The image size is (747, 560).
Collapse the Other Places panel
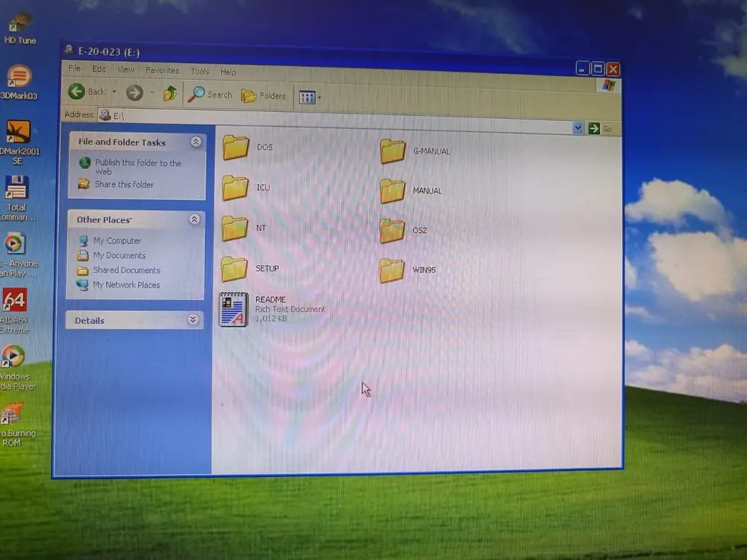[194, 219]
